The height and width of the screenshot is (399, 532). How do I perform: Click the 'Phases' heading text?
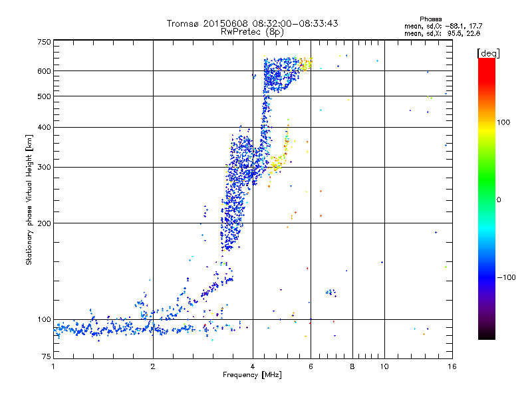[430, 19]
